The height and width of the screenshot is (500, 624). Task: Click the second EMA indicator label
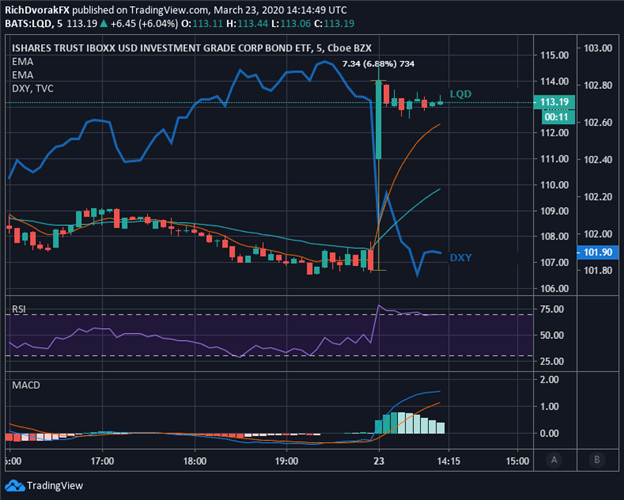[23, 75]
